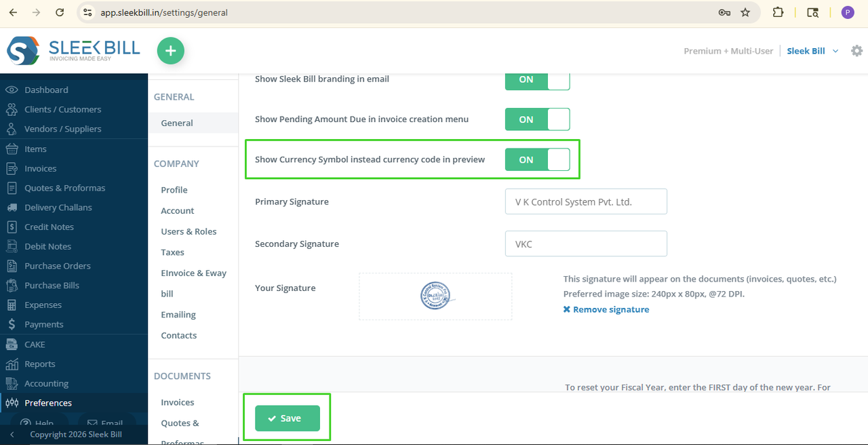Viewport: 868px width, 445px height.
Task: Click the Accounting icon in sidebar
Action: (12, 383)
